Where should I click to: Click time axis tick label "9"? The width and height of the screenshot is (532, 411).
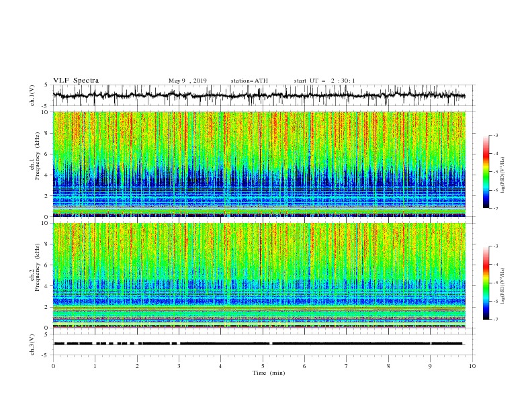430,366
